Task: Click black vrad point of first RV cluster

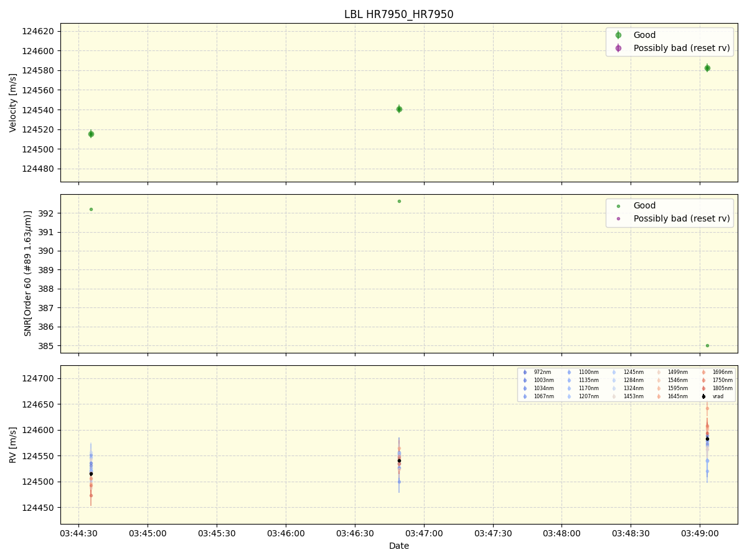Action: [91, 474]
